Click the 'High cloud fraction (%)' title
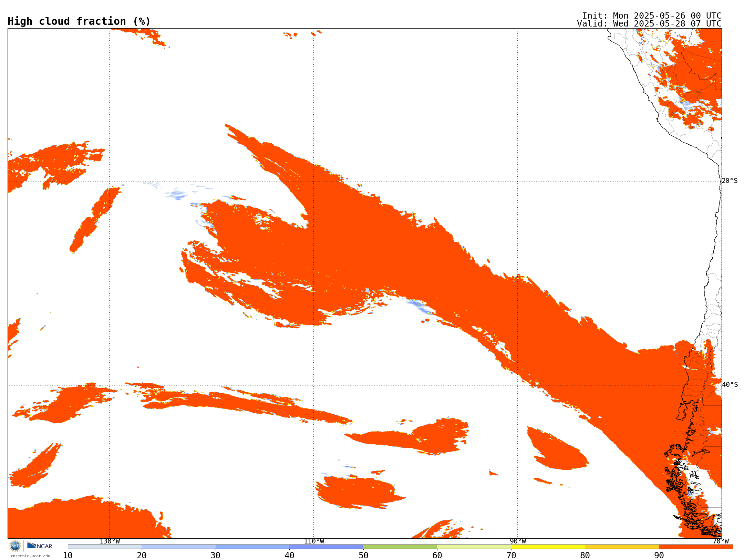 [x=79, y=21]
